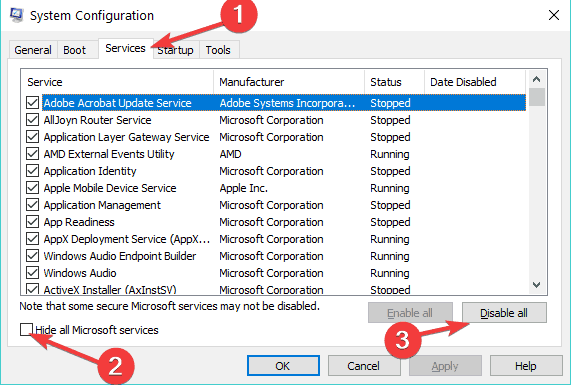Click Adobe Systems Incorpora... manufacturer cell

(287, 103)
